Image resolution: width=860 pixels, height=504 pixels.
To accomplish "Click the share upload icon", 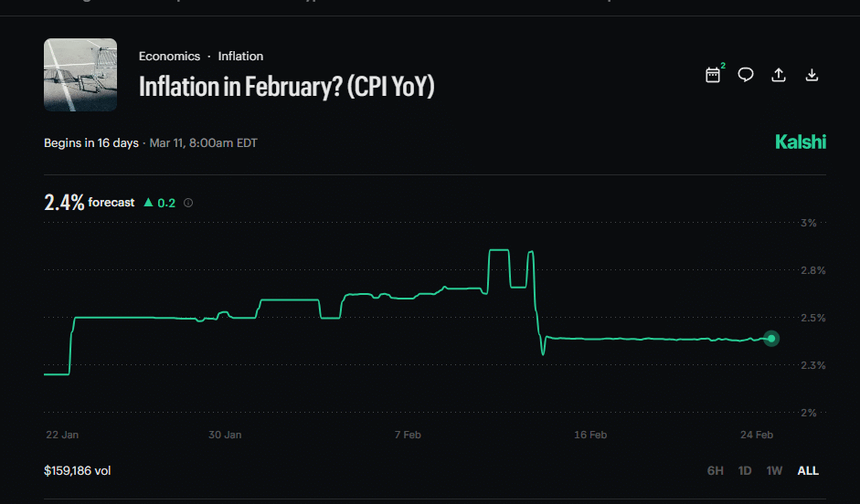I will pos(779,75).
